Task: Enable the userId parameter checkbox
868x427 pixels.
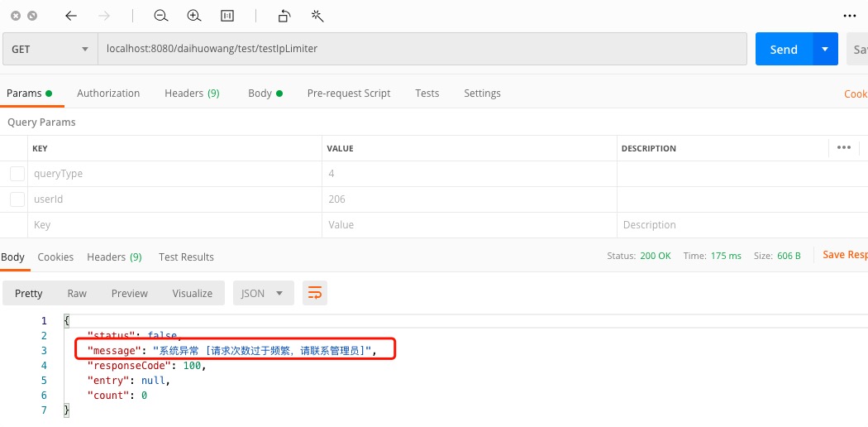Action: [x=17, y=199]
